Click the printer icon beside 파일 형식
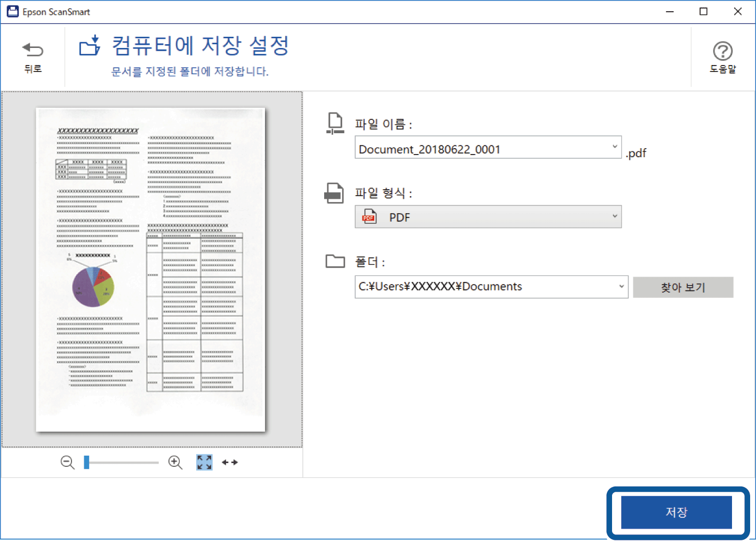 click(x=334, y=193)
